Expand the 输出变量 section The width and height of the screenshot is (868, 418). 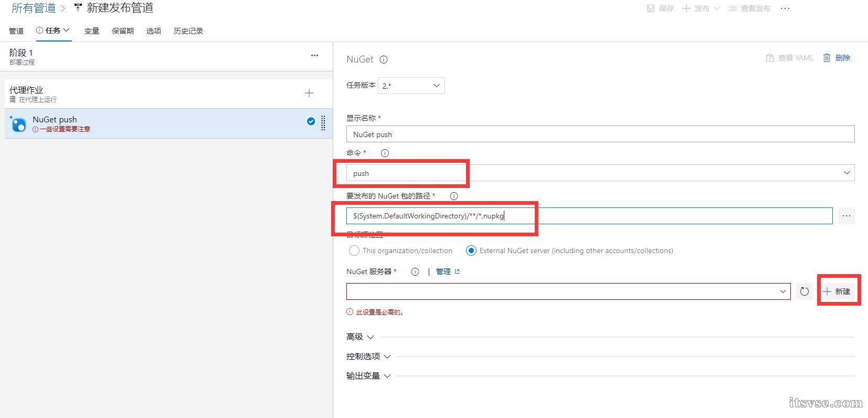pos(368,376)
